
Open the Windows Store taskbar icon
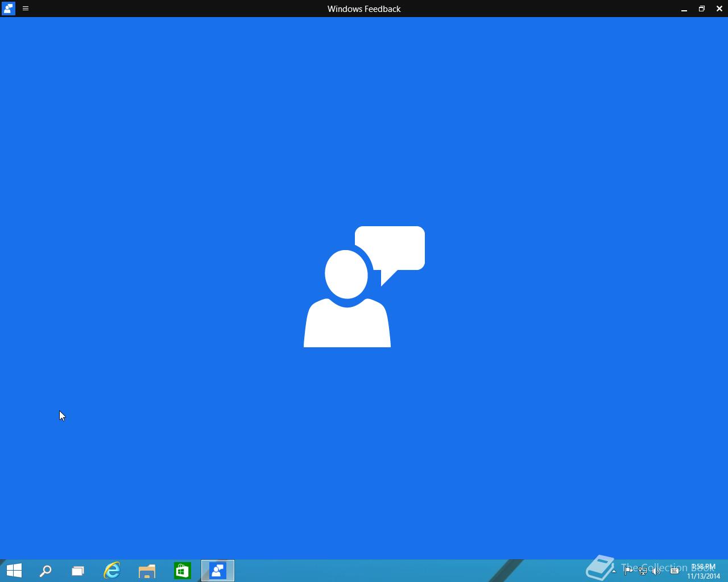click(x=183, y=571)
